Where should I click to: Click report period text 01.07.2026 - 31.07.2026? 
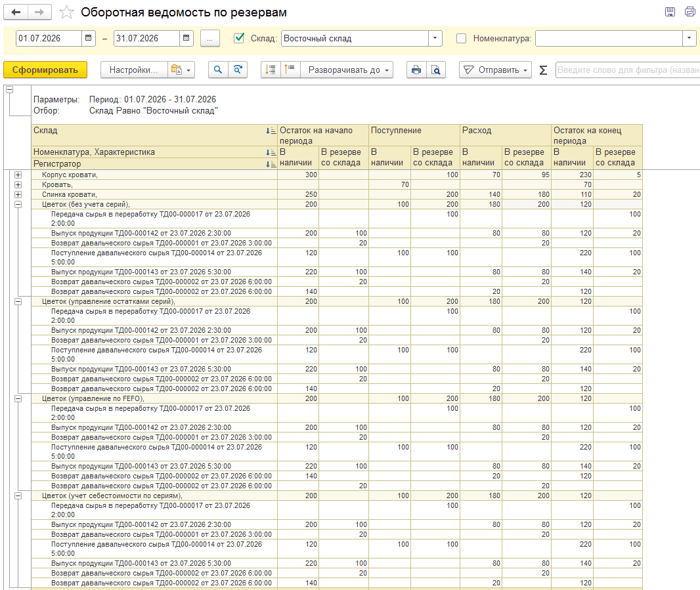coord(153,100)
